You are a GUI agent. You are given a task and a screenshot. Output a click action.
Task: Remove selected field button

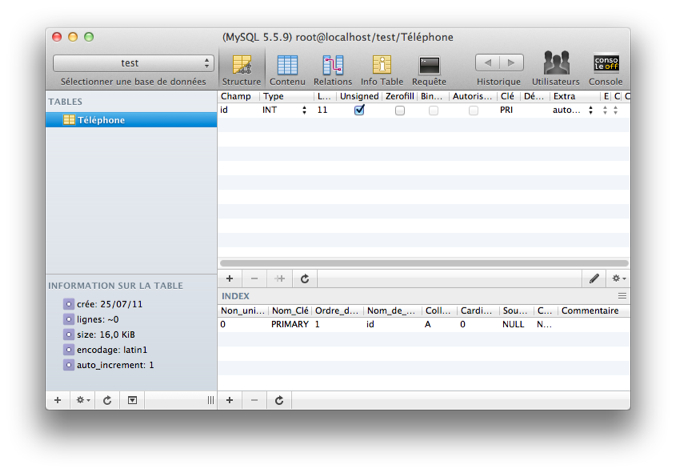[x=254, y=279]
